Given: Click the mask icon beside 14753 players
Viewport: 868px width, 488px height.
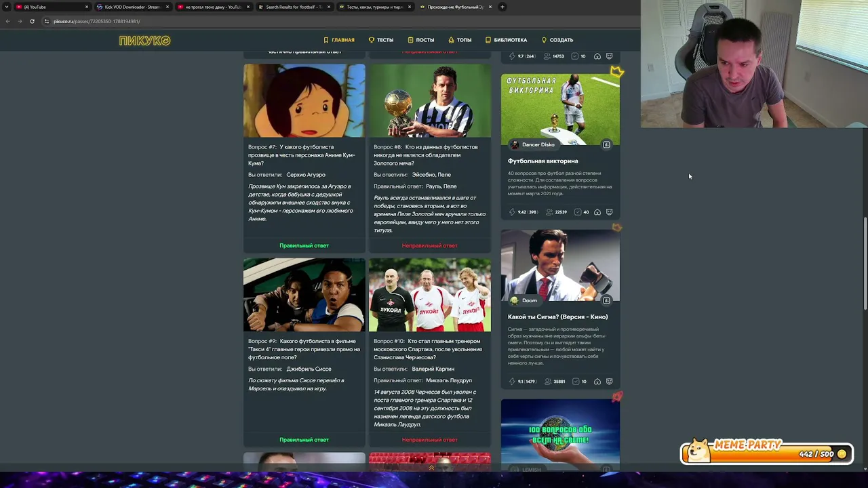Looking at the screenshot, I should tap(609, 56).
